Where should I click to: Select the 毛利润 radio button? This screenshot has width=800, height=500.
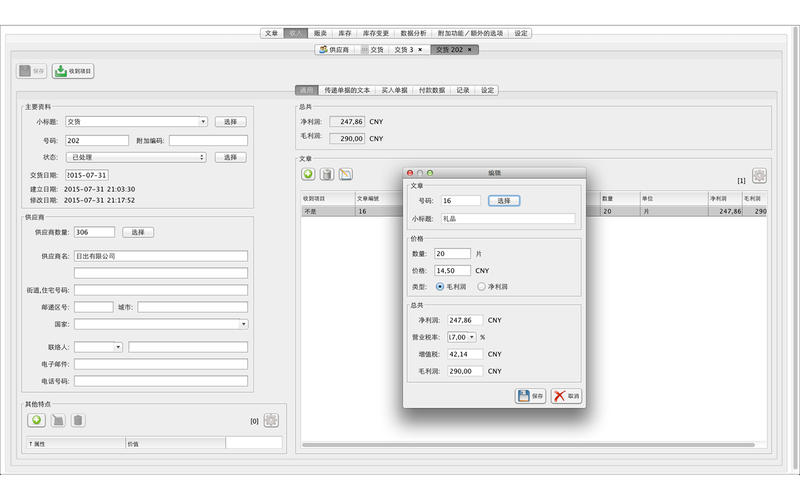[440, 287]
